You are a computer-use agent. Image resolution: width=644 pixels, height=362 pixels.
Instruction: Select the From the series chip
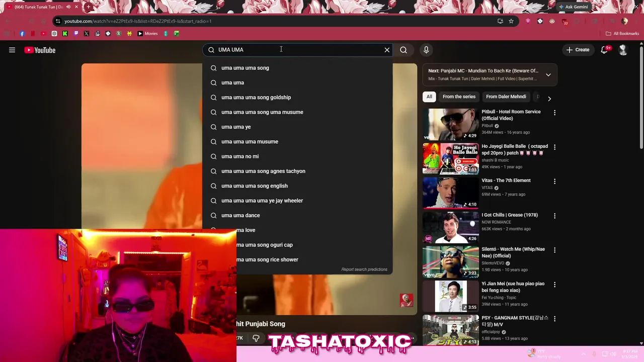pos(459,97)
